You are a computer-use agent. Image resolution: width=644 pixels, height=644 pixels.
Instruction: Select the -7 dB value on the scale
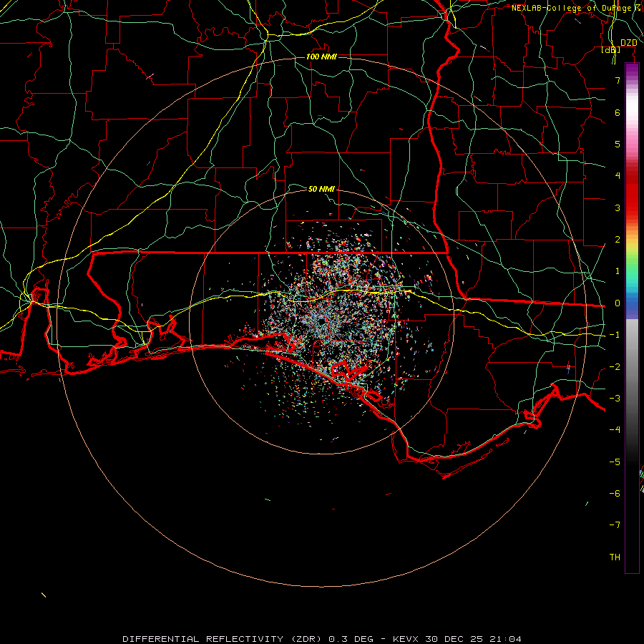(x=615, y=525)
